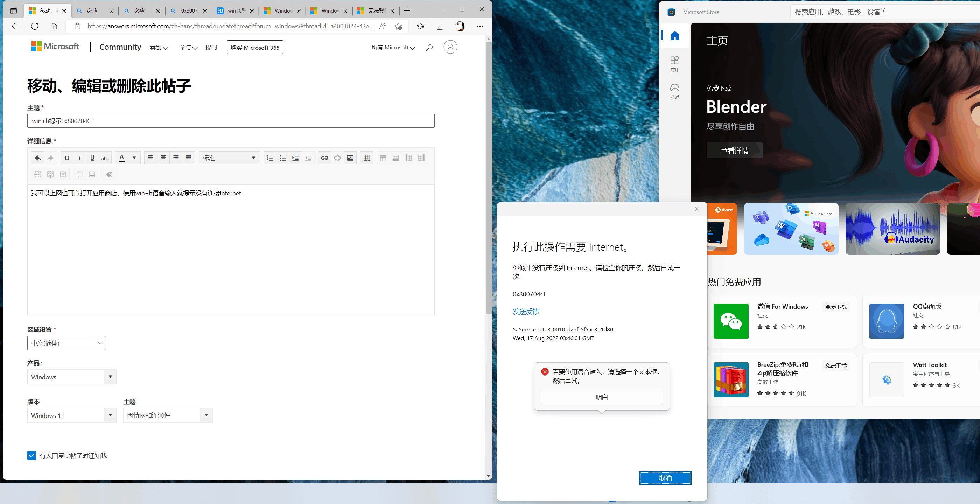Open the 版本 dropdown showing Windows 11
This screenshot has height=504, width=980.
click(71, 415)
